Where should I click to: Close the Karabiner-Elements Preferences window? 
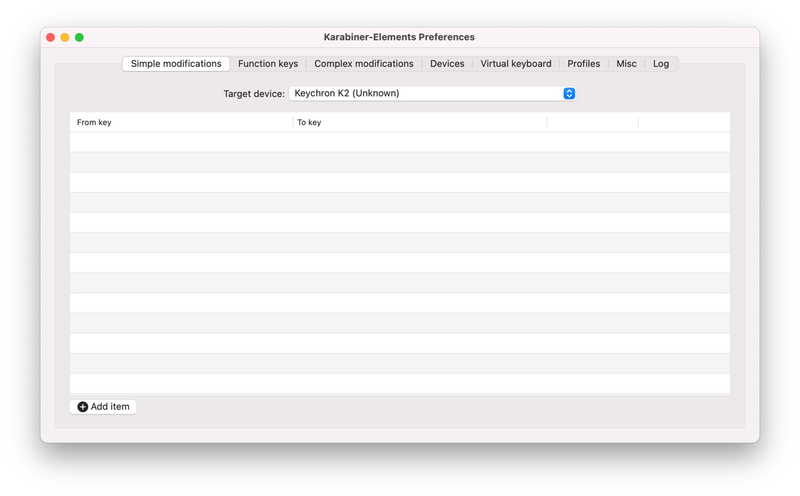[51, 37]
